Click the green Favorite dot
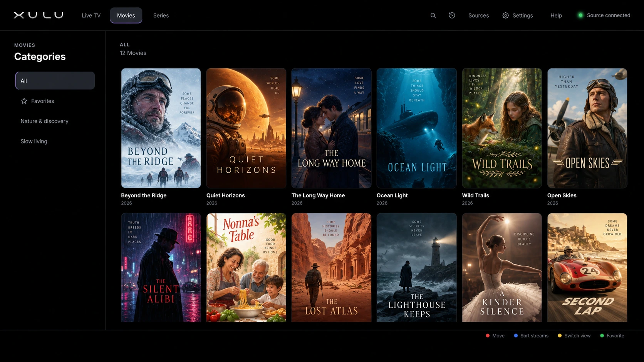Screen dimensions: 644x362 602,335
